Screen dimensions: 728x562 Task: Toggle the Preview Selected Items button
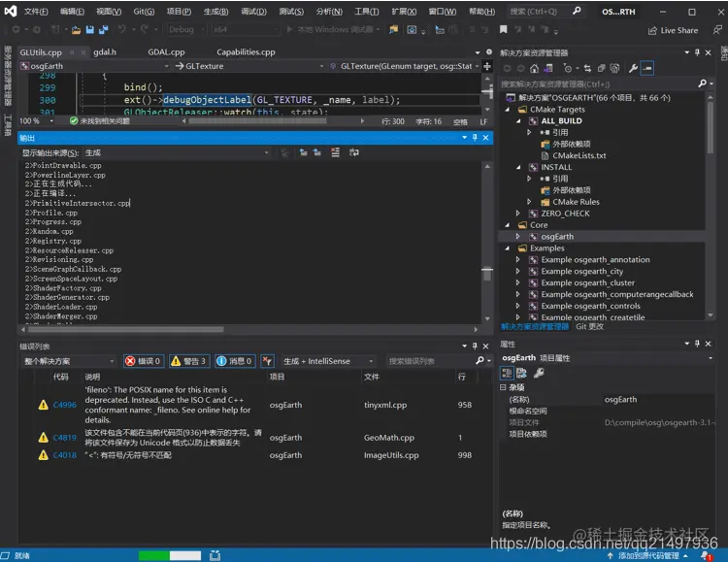pyautogui.click(x=646, y=68)
